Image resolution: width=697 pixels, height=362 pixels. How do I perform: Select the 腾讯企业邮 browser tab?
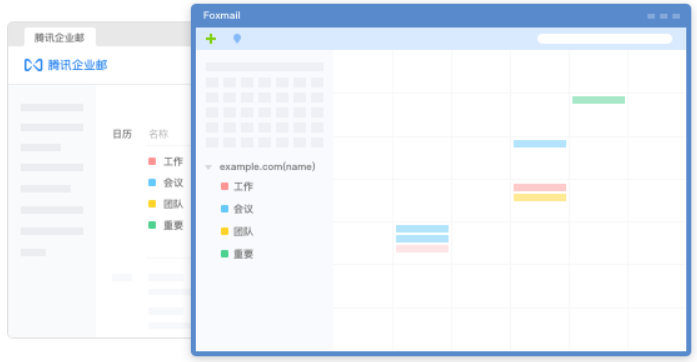pyautogui.click(x=60, y=37)
